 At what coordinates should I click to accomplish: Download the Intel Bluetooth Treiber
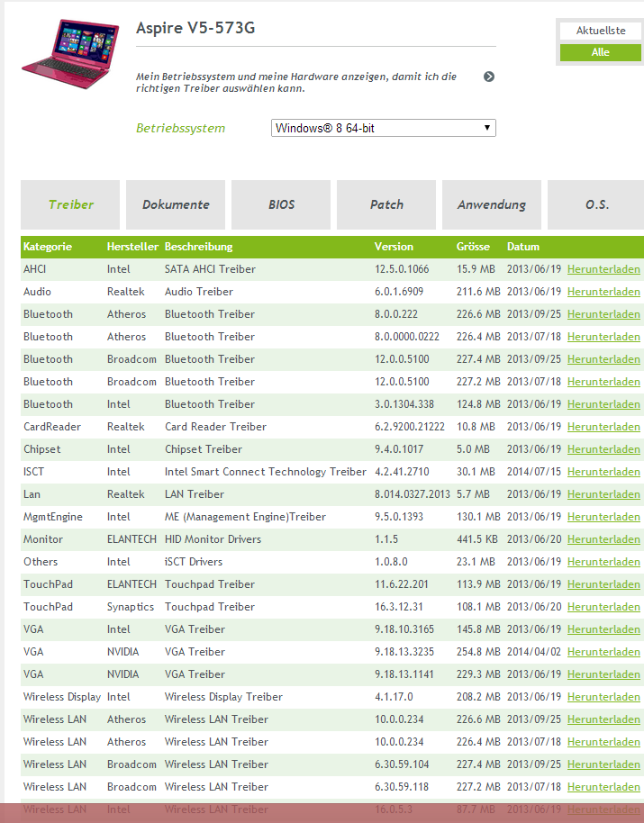point(603,404)
